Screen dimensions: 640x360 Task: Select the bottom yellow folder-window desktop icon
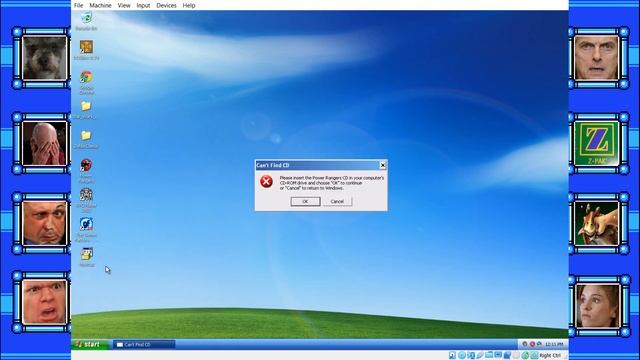[86, 254]
